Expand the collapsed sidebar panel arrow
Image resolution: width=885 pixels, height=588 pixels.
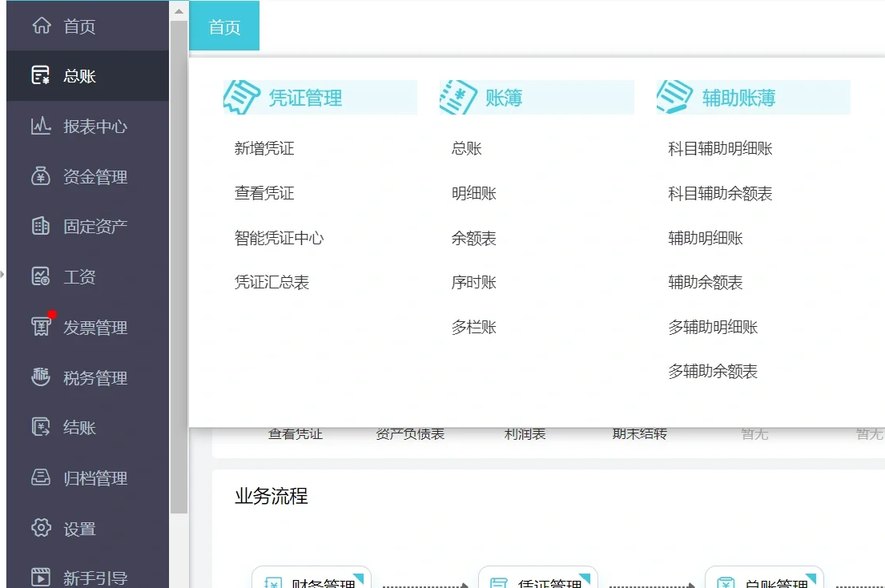[x=4, y=274]
